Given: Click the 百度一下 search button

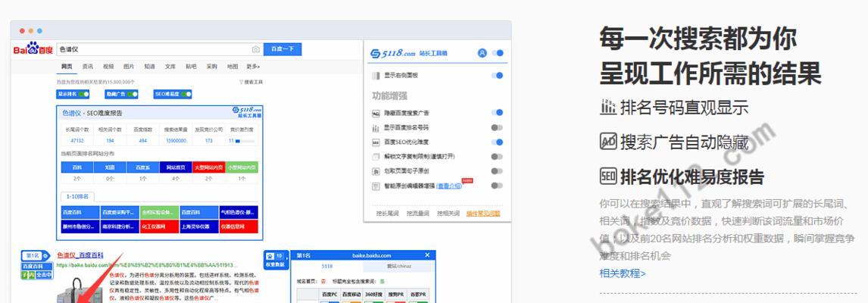Looking at the screenshot, I should click(283, 49).
